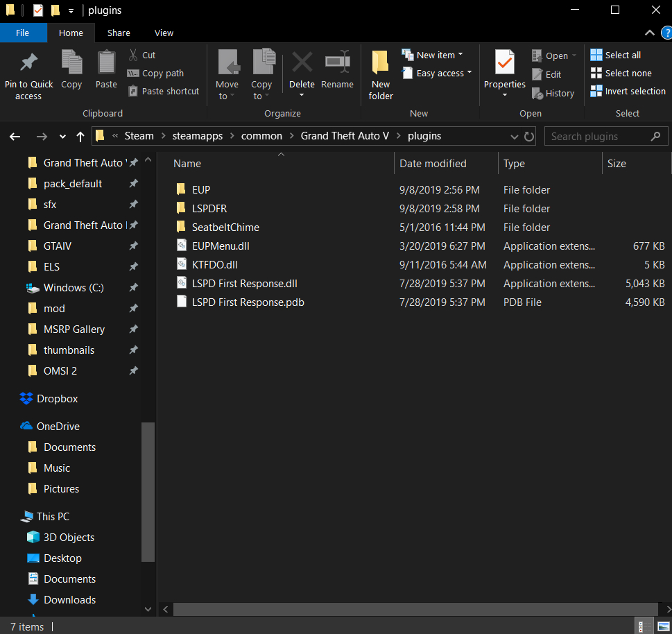Click the Copy ribbon icon
Image resolution: width=672 pixels, height=634 pixels.
(71, 62)
